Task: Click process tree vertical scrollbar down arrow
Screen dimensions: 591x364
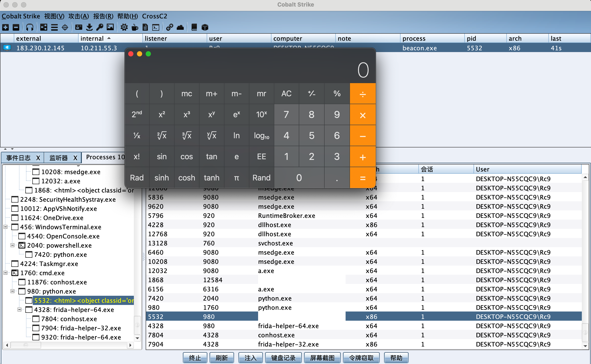Action: [x=137, y=338]
